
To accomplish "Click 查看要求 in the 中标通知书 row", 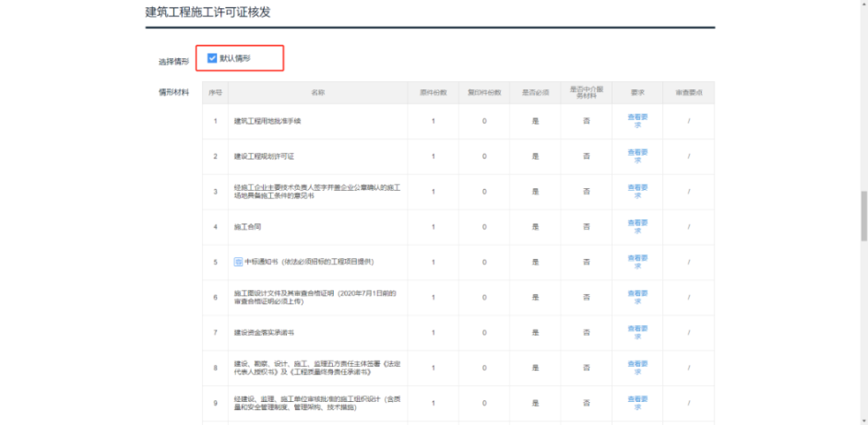I will pyautogui.click(x=637, y=262).
